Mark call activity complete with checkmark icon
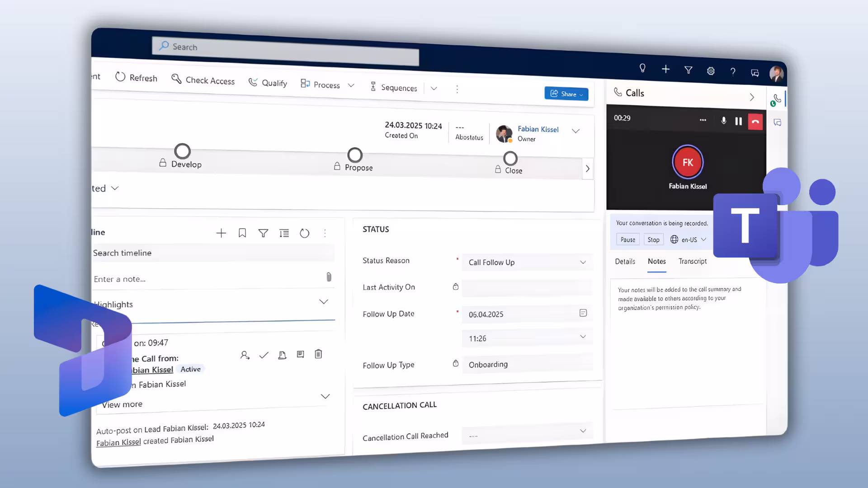 [x=264, y=356]
